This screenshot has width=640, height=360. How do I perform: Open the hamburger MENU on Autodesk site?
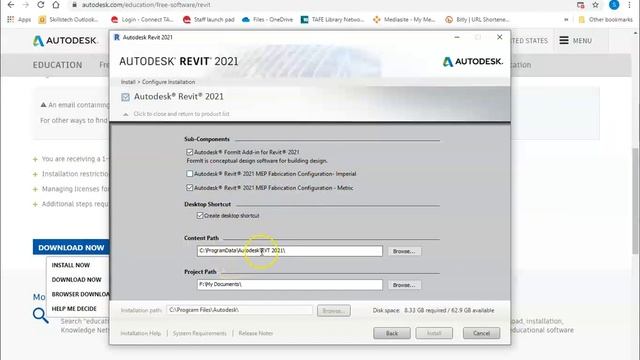[x=576, y=40]
